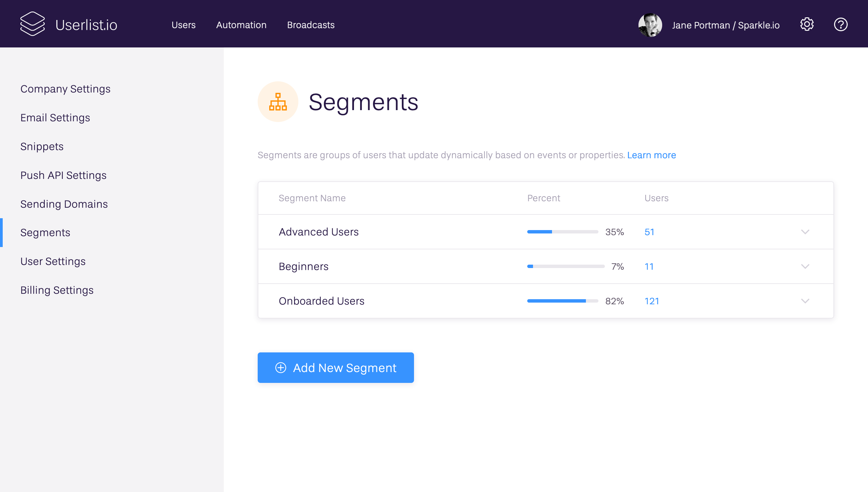
Task: Click the Onboarded Users 82% progress bar
Action: (x=563, y=301)
